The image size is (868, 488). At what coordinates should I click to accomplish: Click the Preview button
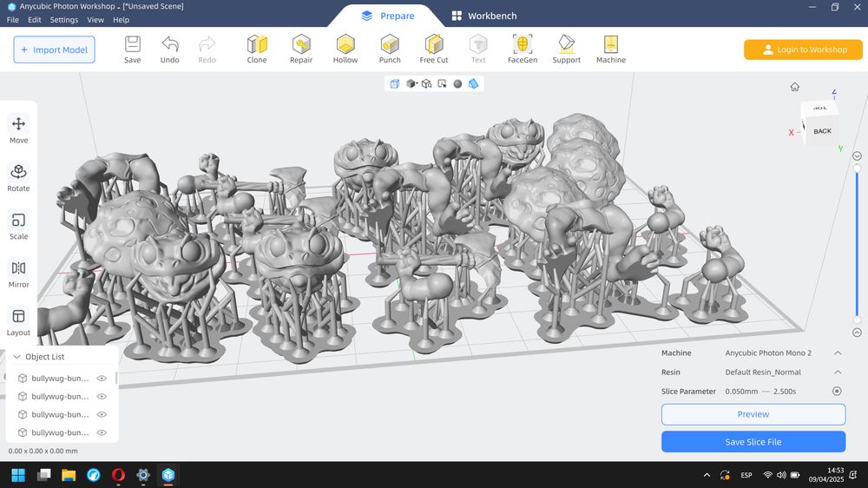(753, 414)
